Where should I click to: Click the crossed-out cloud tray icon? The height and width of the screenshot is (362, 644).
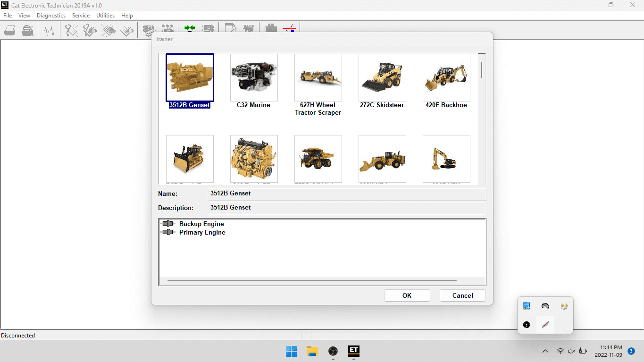[545, 306]
